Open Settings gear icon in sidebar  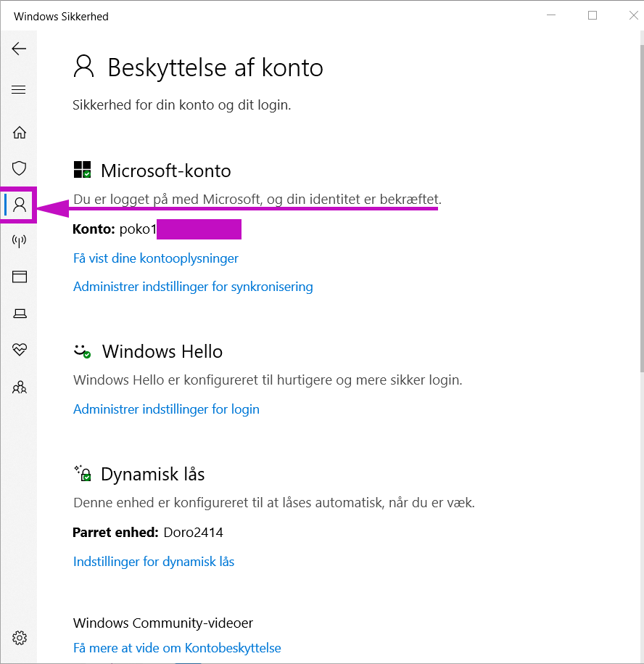(x=20, y=637)
